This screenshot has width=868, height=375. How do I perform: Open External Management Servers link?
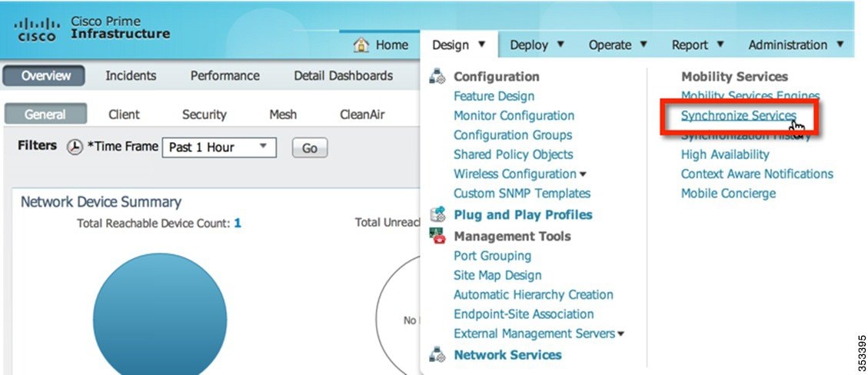[x=534, y=334]
